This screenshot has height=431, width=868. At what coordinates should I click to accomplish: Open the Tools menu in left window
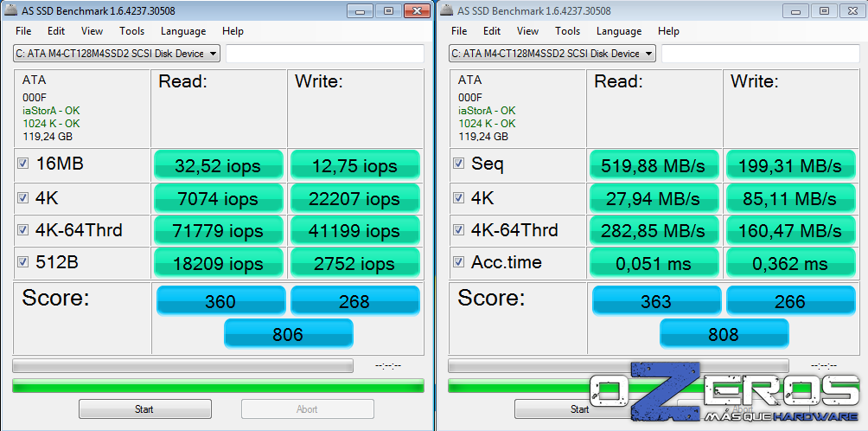pos(131,31)
